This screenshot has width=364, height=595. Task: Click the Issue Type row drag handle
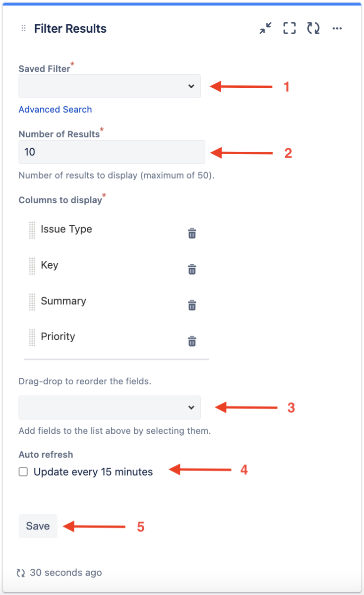(32, 230)
